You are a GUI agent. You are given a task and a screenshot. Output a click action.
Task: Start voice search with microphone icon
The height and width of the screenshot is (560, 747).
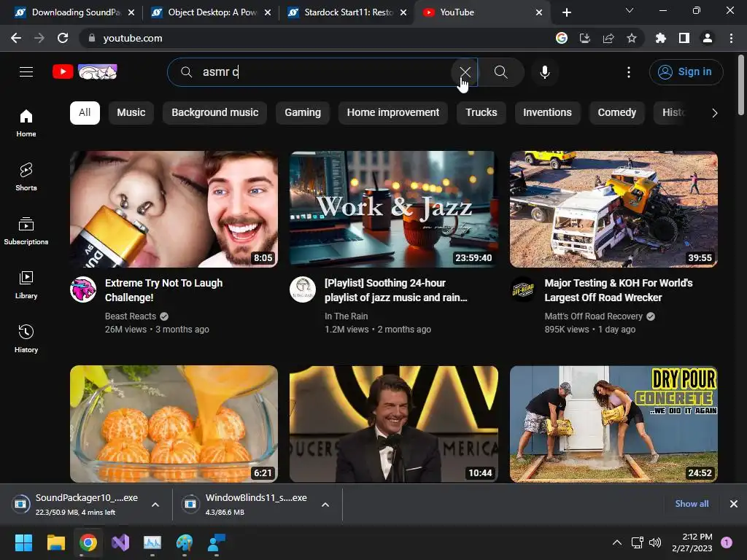(545, 72)
